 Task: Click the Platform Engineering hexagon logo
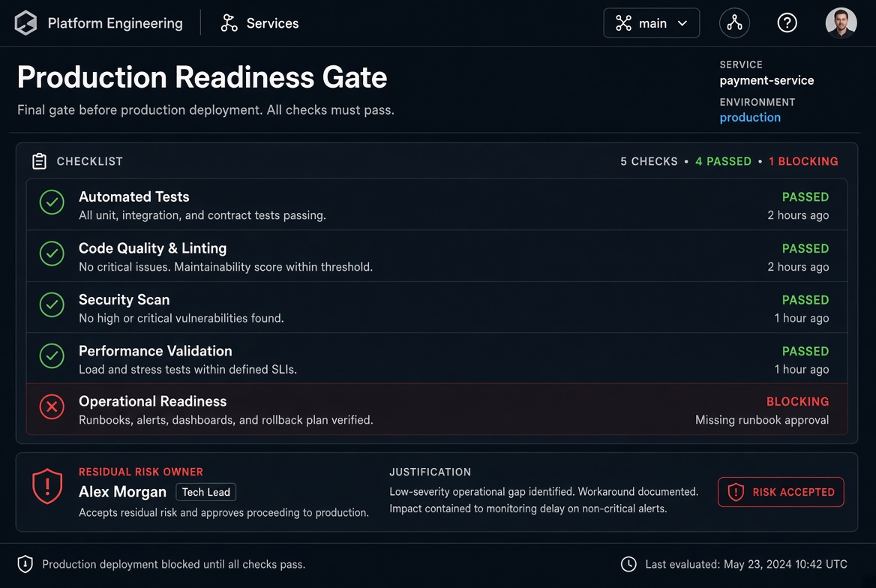tap(25, 23)
